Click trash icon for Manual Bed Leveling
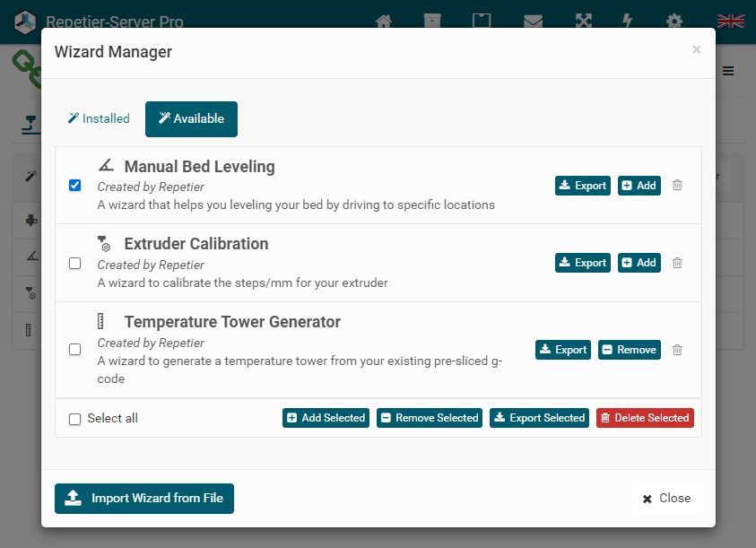 (x=677, y=186)
